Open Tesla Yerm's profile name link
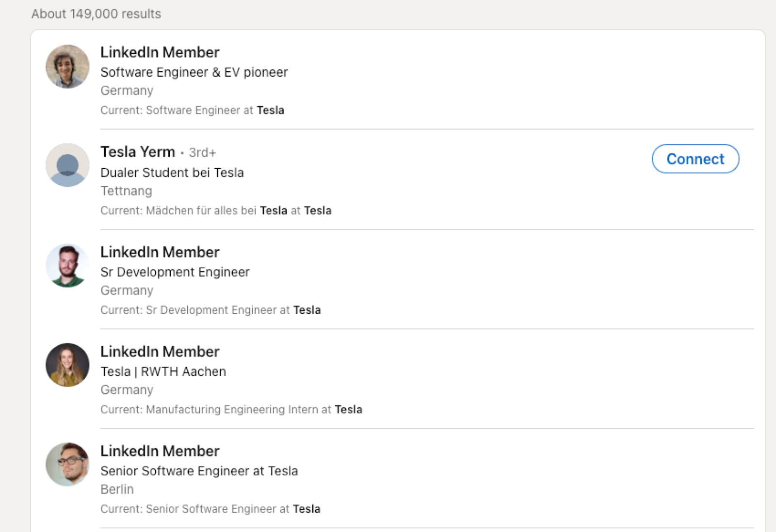The image size is (776, 532). click(x=138, y=152)
